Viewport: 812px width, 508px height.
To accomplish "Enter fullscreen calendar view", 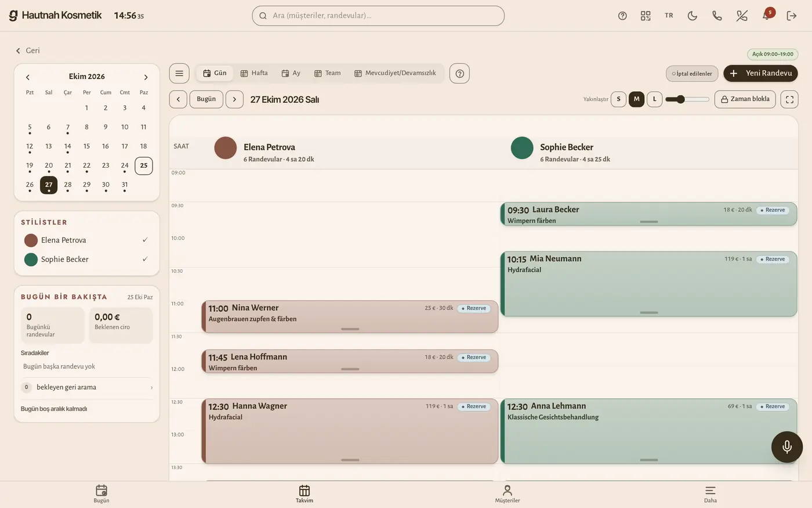I will 789,99.
